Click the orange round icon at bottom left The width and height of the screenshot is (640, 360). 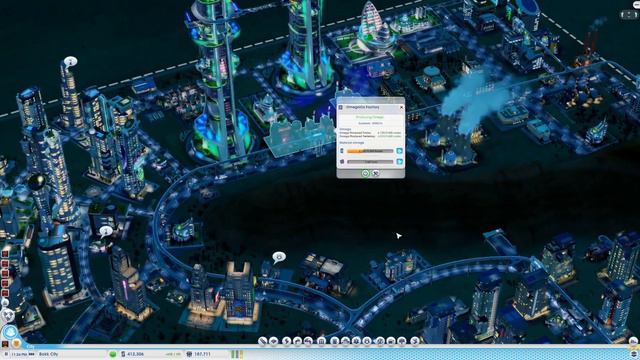[16, 343]
